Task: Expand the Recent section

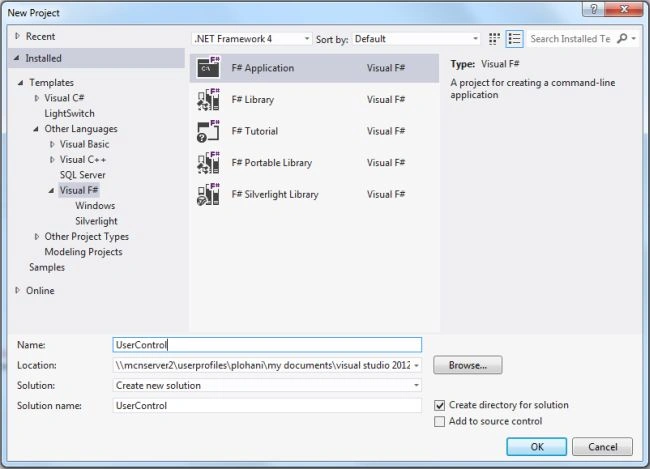Action: point(17,36)
